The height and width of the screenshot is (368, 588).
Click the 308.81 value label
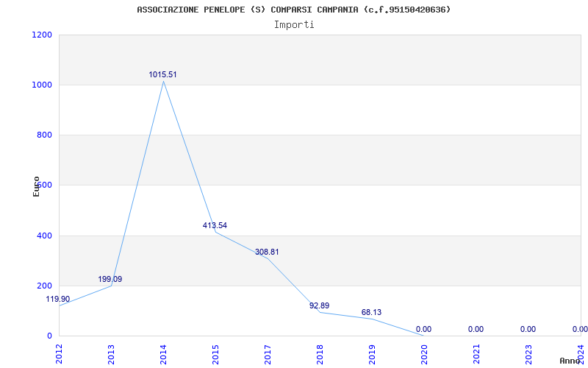[267, 252]
